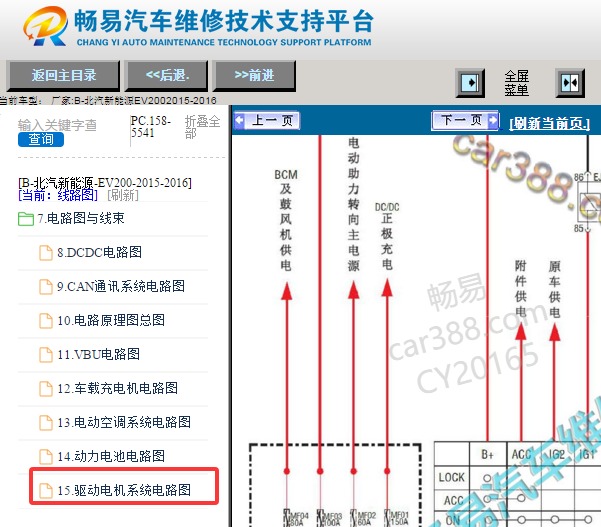This screenshot has height=527, width=601.
Task: Open the 全屏菜单 full-screen menu
Action: (516, 83)
